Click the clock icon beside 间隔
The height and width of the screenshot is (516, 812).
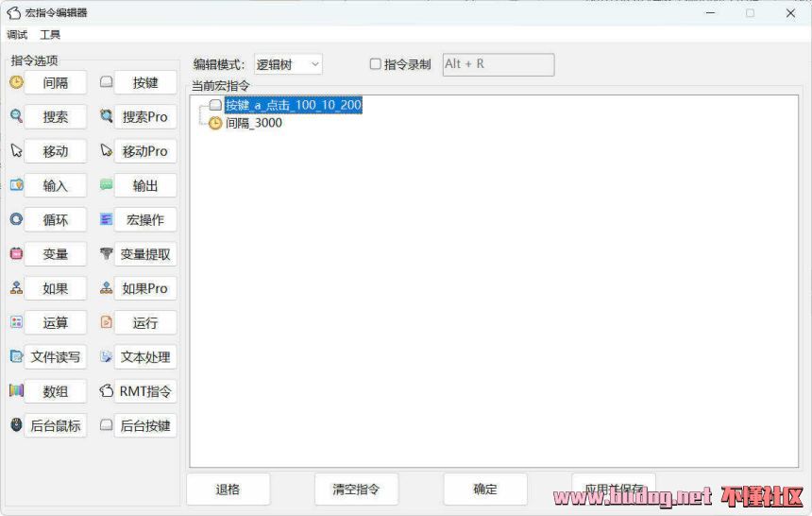pos(17,82)
